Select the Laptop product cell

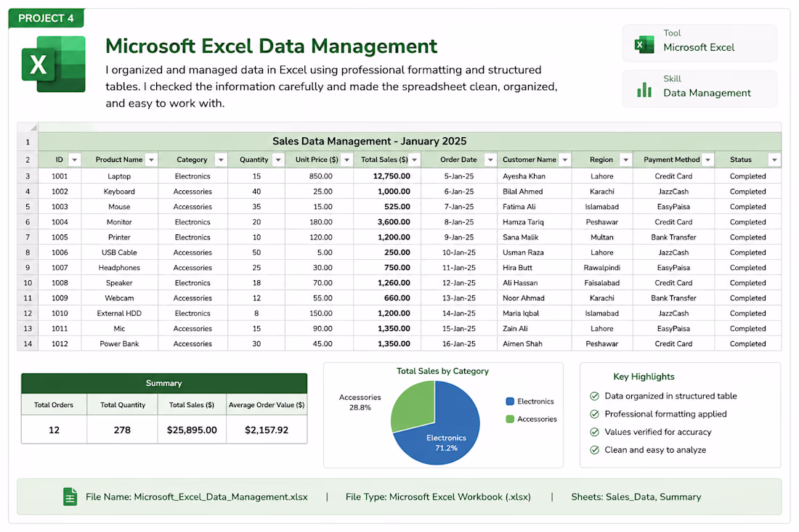coord(119,176)
